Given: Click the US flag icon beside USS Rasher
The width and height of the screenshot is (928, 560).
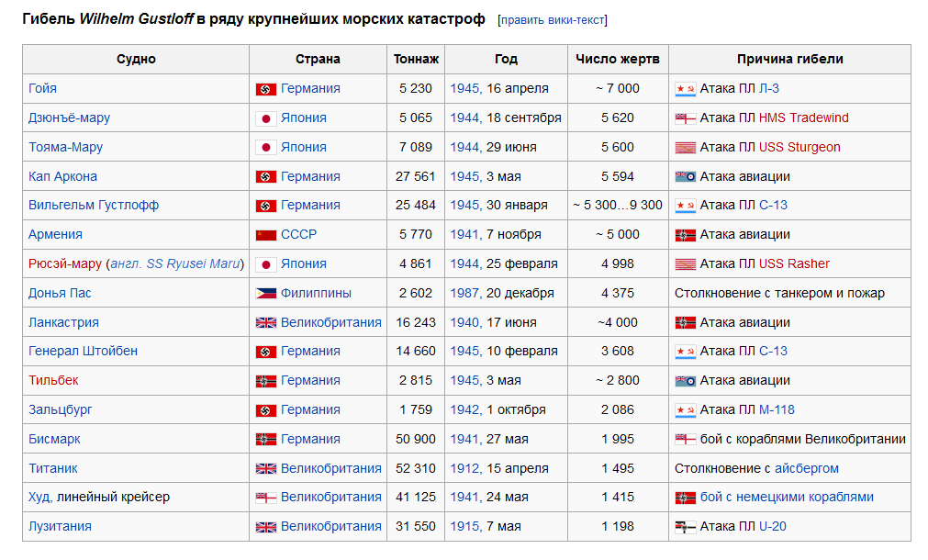Looking at the screenshot, I should tap(686, 264).
